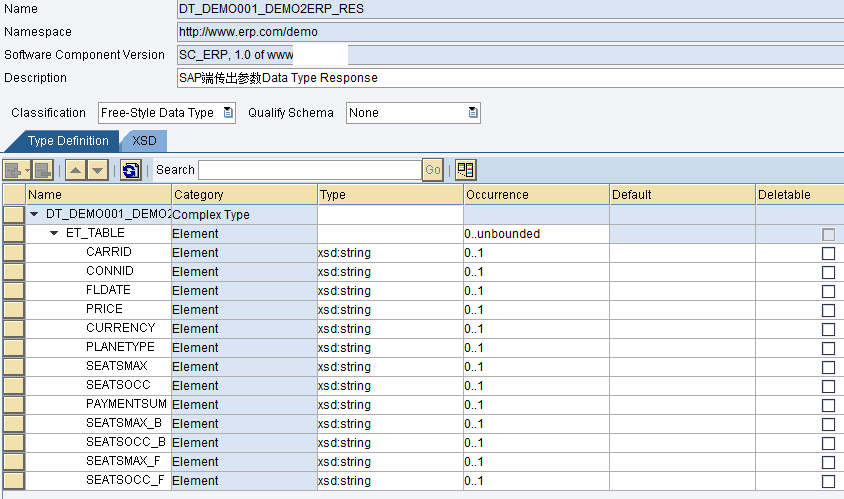Select the row header for PRICE
This screenshot has height=499, width=844.
(13, 310)
